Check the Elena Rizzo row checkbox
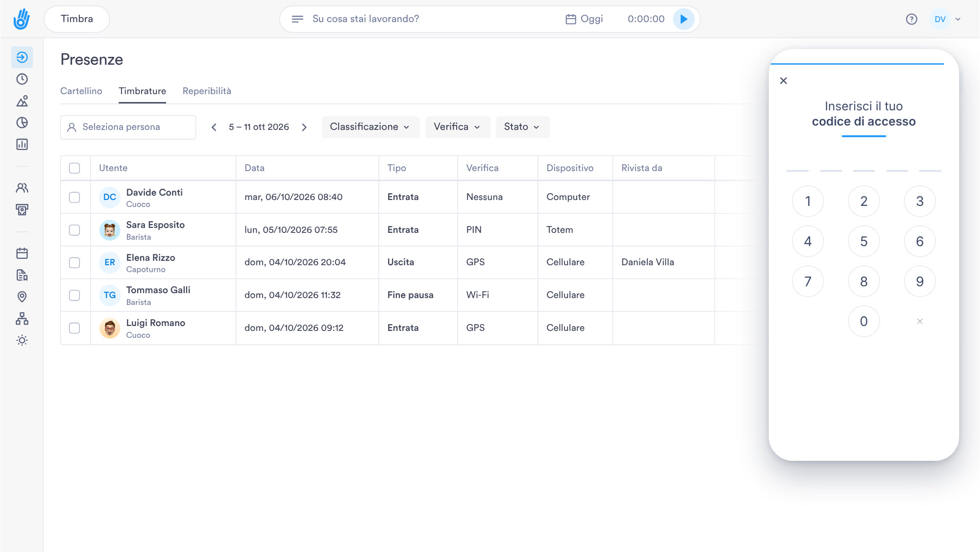Image resolution: width=980 pixels, height=552 pixels. tap(74, 262)
